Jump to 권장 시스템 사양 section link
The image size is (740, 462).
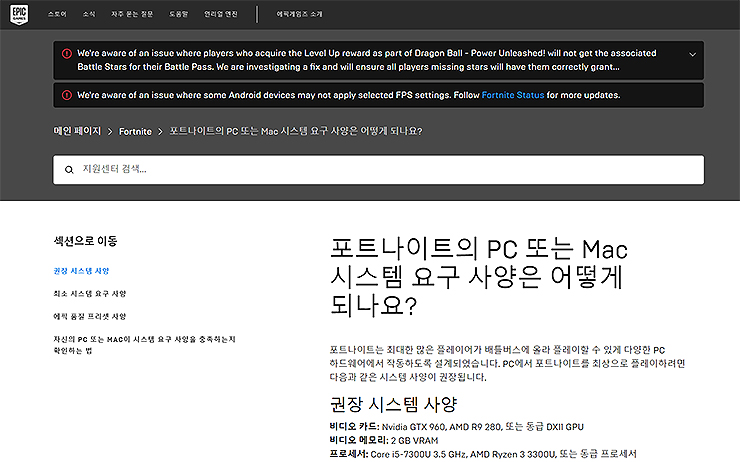coord(81,271)
